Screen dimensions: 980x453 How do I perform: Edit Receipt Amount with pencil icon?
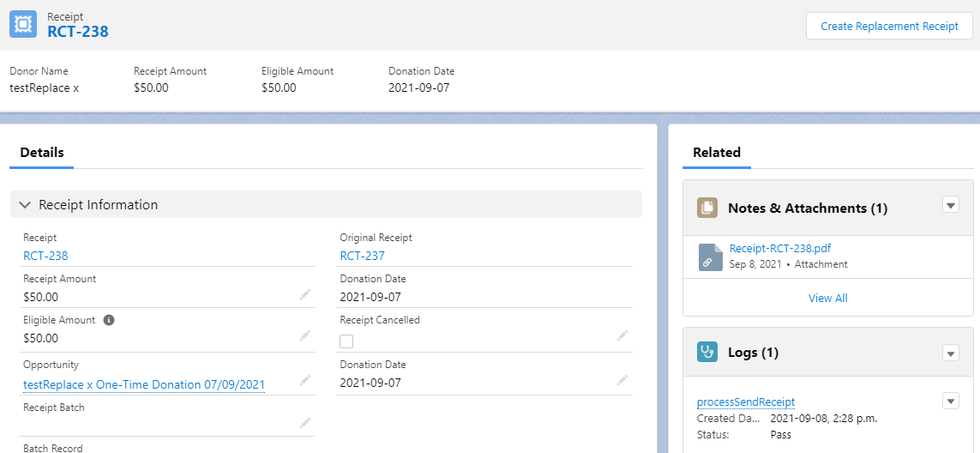pyautogui.click(x=305, y=294)
